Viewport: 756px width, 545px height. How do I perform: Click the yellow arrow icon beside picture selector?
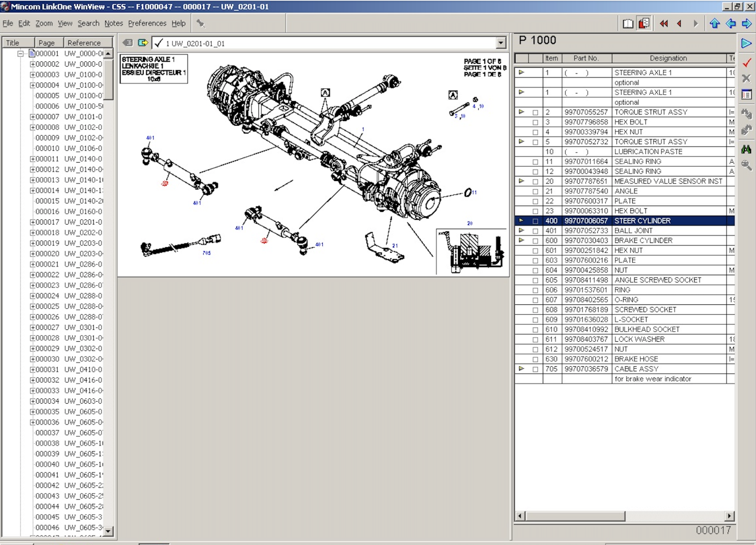click(142, 43)
